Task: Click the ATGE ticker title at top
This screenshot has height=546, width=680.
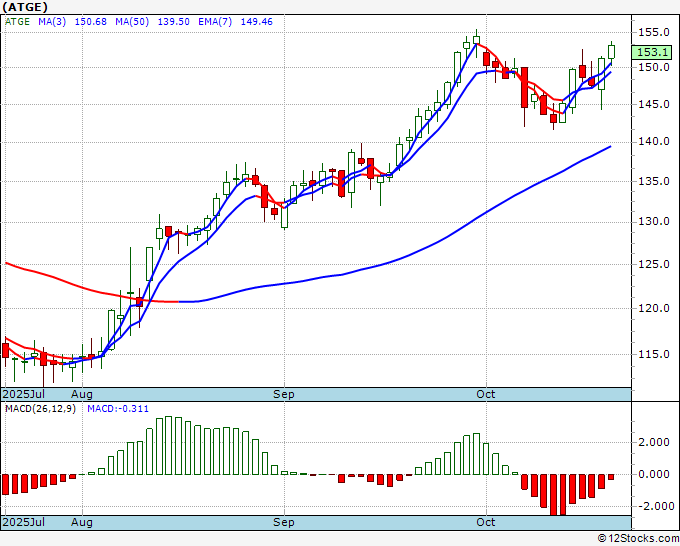Action: click(25, 7)
